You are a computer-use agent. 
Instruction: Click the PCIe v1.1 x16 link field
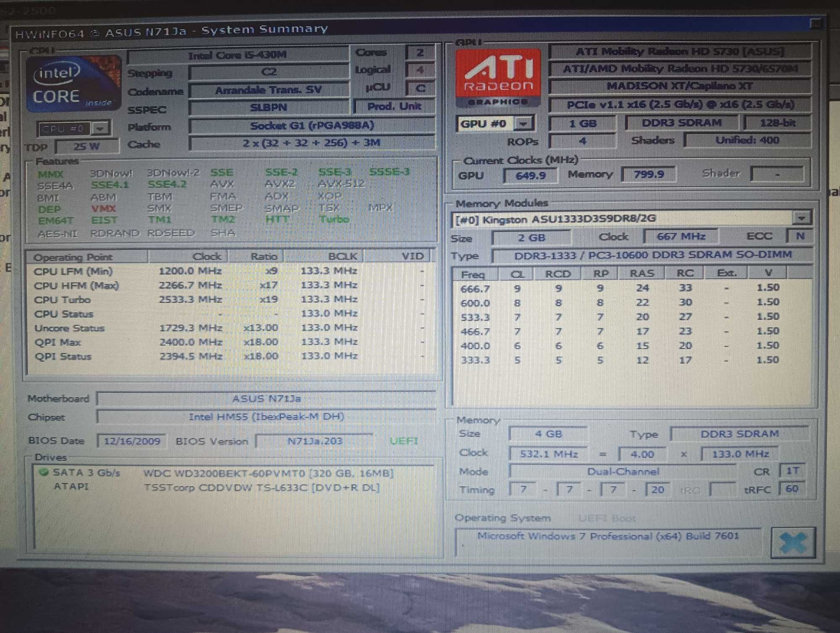[680, 104]
